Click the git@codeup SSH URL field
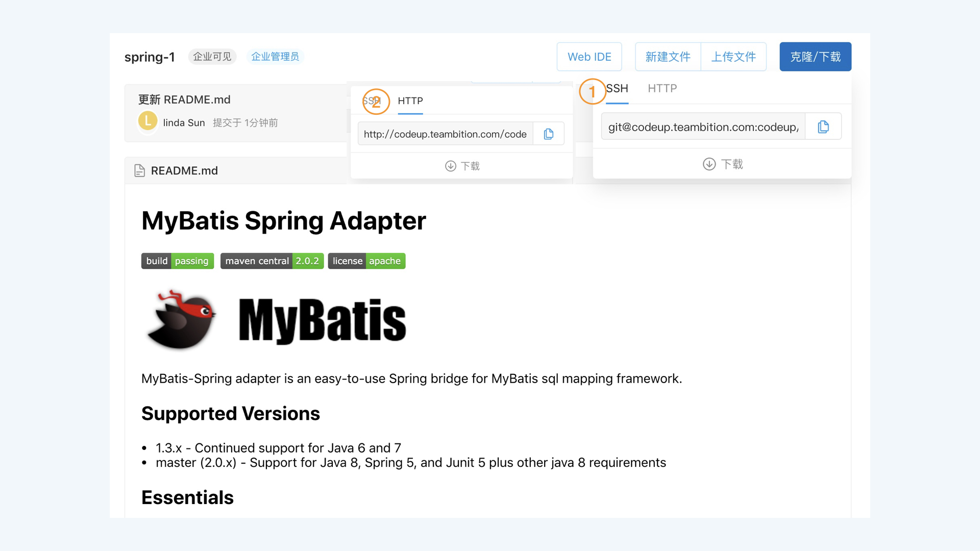The image size is (980, 551). click(x=703, y=127)
